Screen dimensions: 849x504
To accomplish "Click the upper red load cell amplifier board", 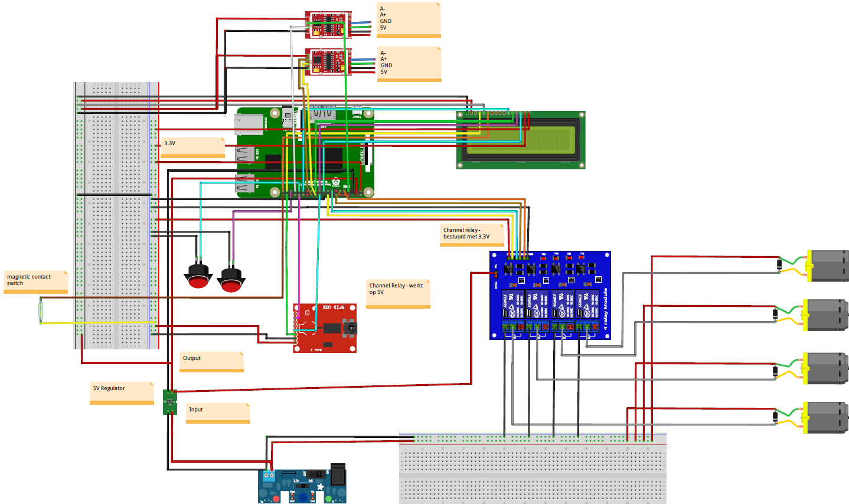I will click(x=328, y=25).
